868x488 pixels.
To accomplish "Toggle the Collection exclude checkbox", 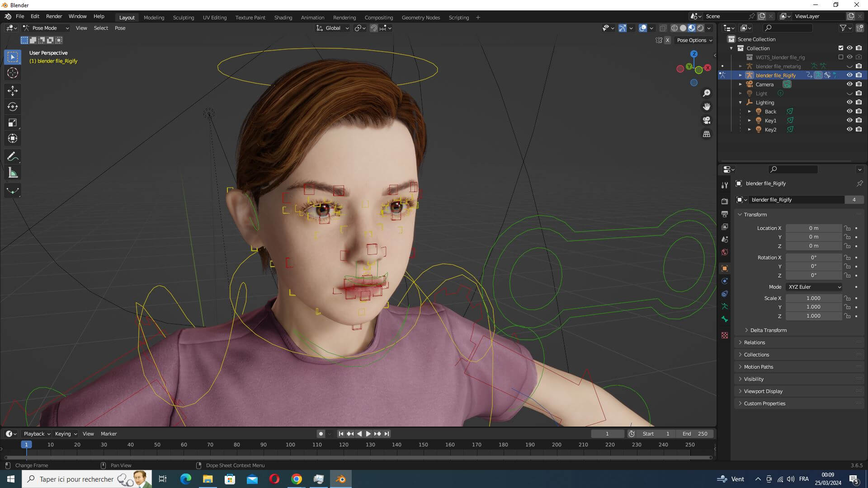I will (840, 48).
